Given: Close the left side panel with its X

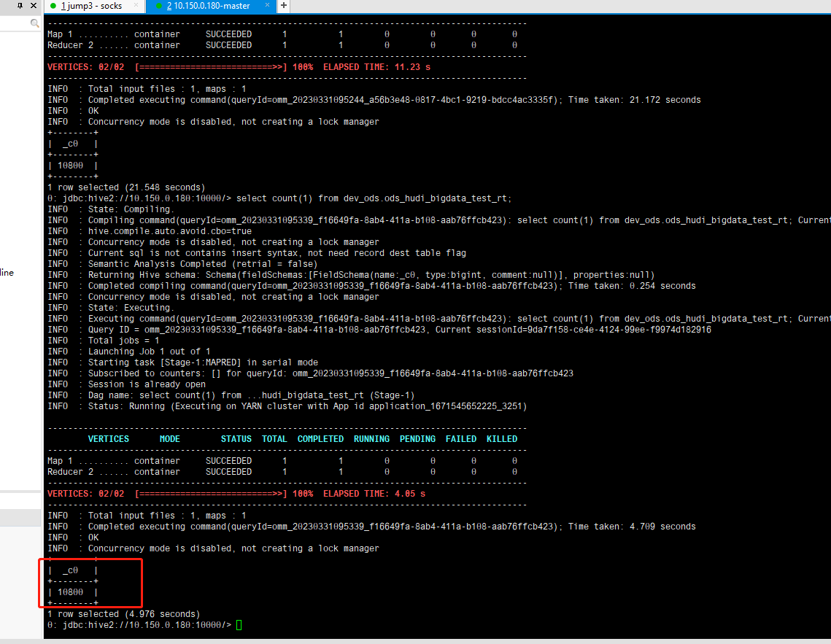Looking at the screenshot, I should 34,5.
